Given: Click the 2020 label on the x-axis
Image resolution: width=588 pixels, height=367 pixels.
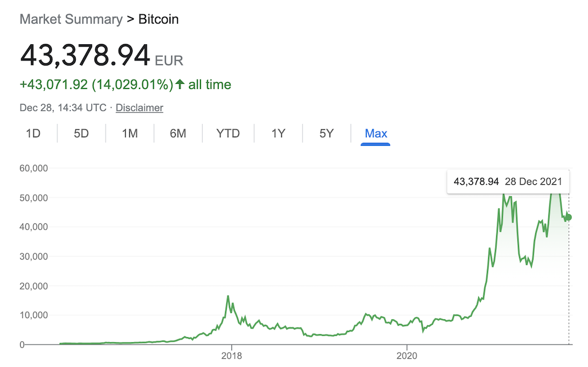Looking at the screenshot, I should pyautogui.click(x=408, y=356).
